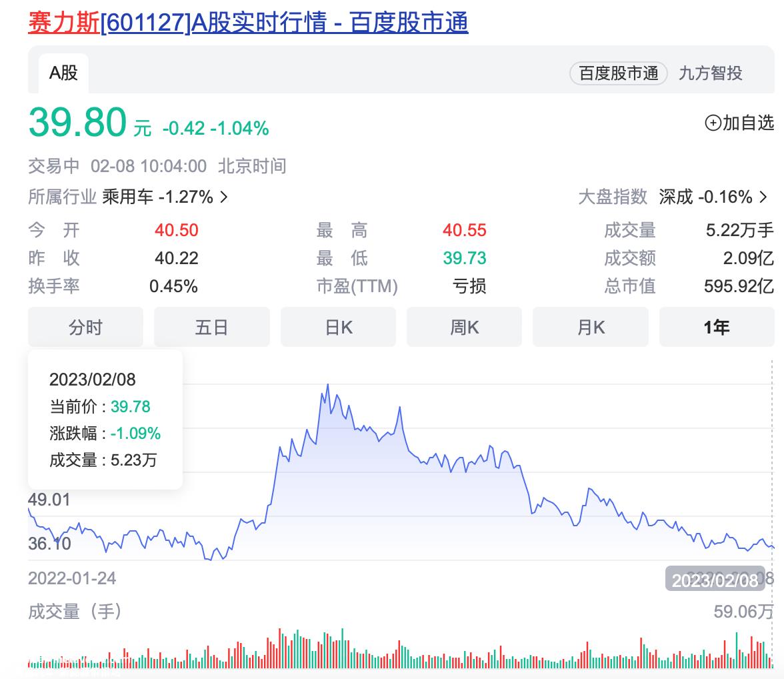
Task: Click 成交额 value 2.09亿
Action: click(x=749, y=258)
